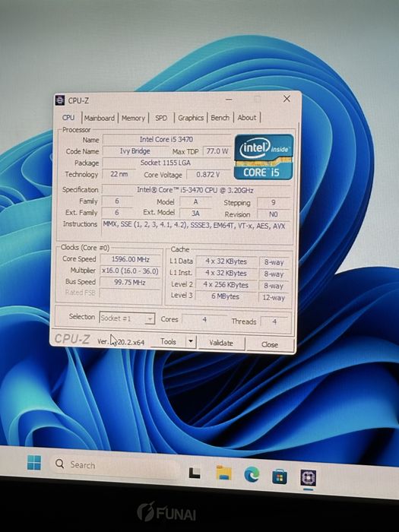Image resolution: width=399 pixels, height=532 pixels.
Task: Click the Stepping value '9'
Action: [274, 203]
